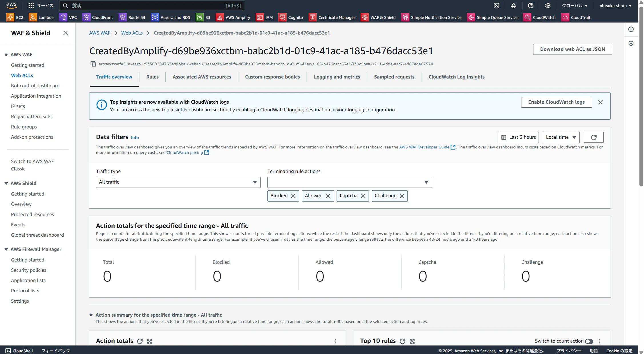This screenshot has width=644, height=354.
Task: Open the Traffic type dropdown
Action: point(178,182)
